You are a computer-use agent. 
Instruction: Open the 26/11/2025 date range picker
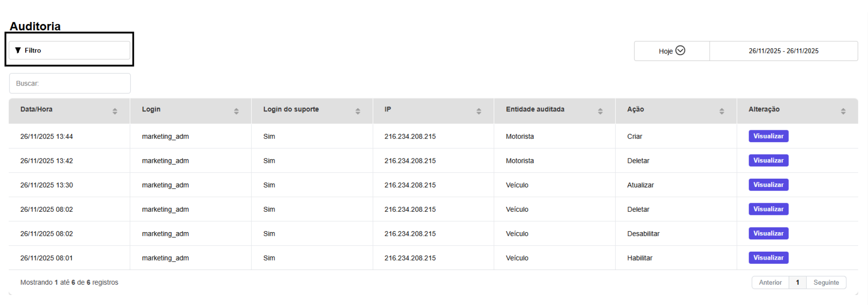[x=783, y=51]
